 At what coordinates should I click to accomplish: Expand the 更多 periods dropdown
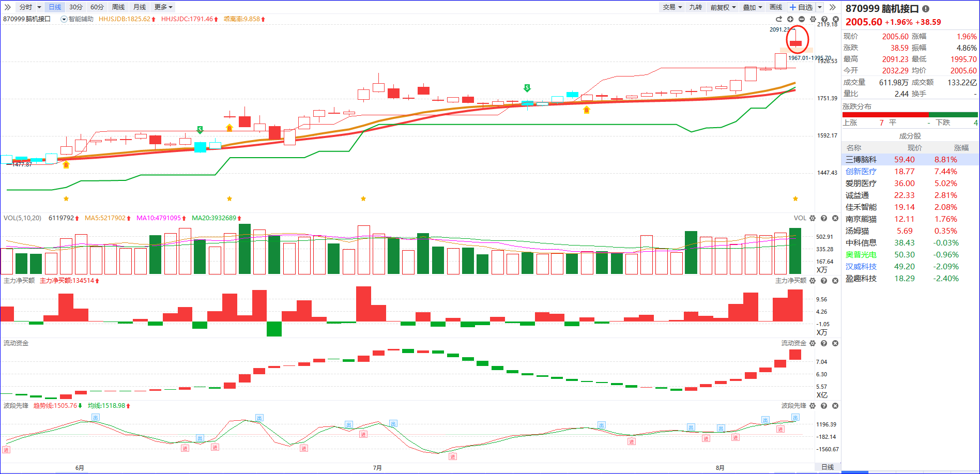[164, 7]
